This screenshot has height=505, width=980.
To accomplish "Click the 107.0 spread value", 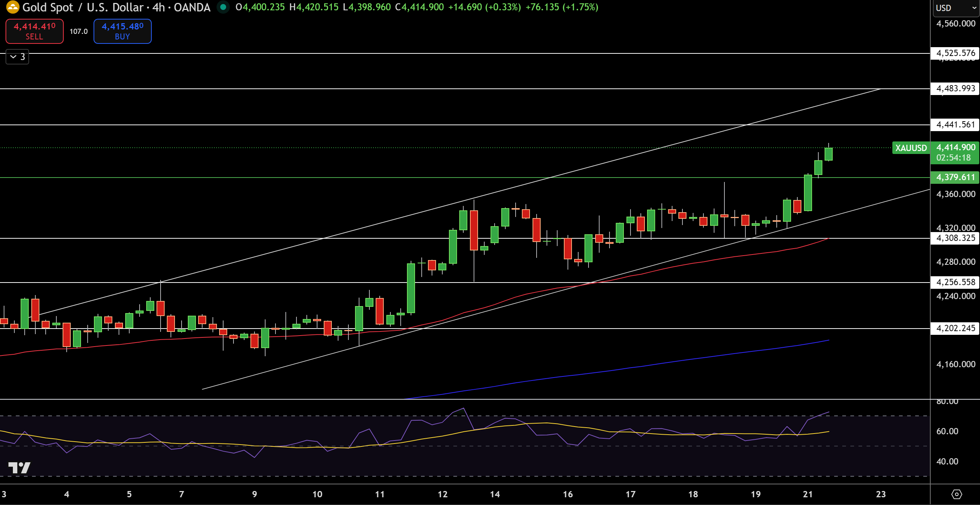I will [78, 32].
